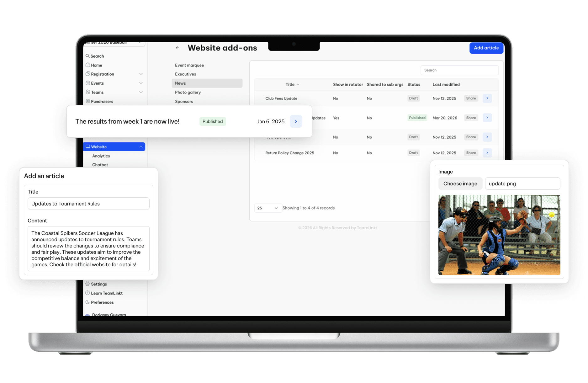Open the records-per-page dropdown showing 25

point(268,208)
